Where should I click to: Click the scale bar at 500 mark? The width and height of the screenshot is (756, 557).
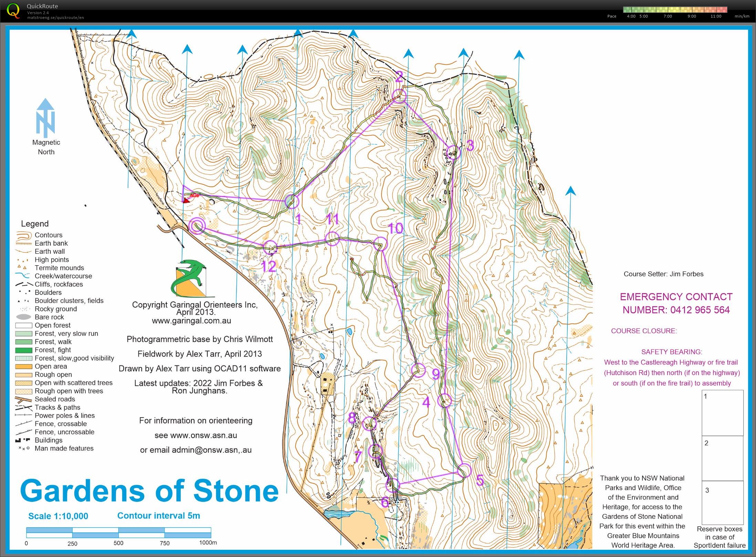tap(118, 533)
